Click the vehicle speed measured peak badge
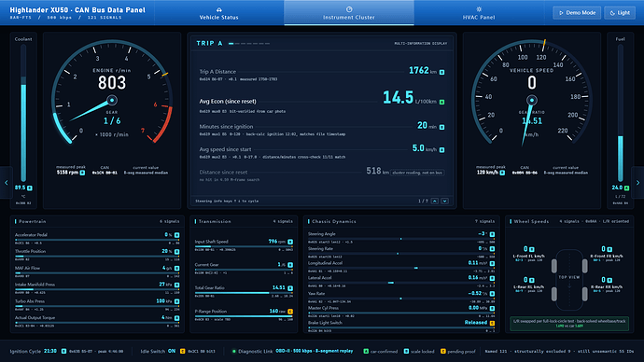 (x=502, y=173)
